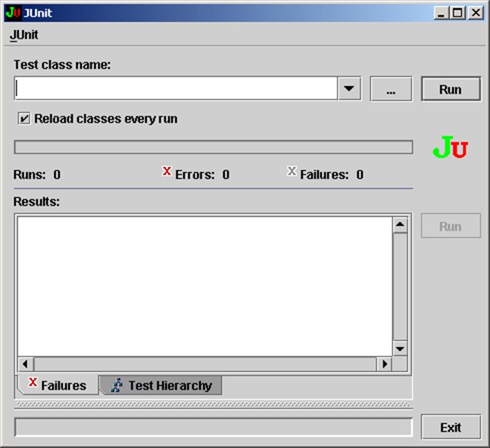Click the grayed-out Run button beside Results
490x448 pixels.
coord(451,226)
